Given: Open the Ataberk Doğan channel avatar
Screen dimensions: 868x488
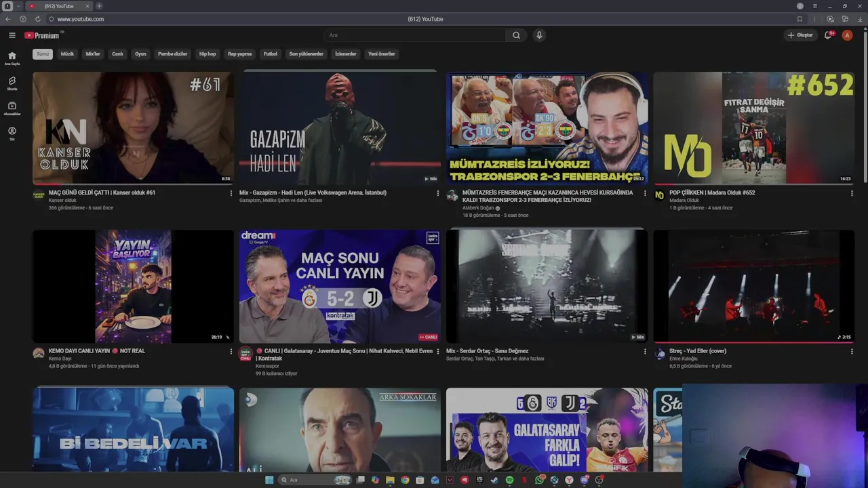Looking at the screenshot, I should click(x=452, y=195).
